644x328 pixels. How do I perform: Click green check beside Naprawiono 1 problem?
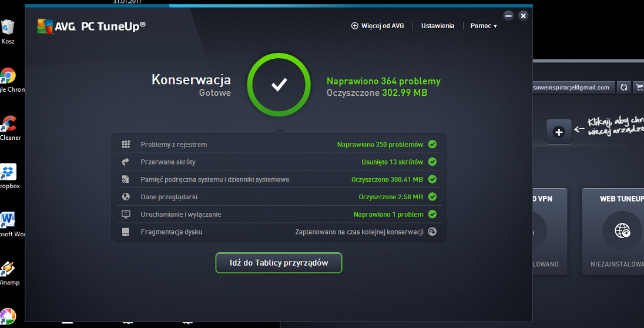[x=432, y=214]
